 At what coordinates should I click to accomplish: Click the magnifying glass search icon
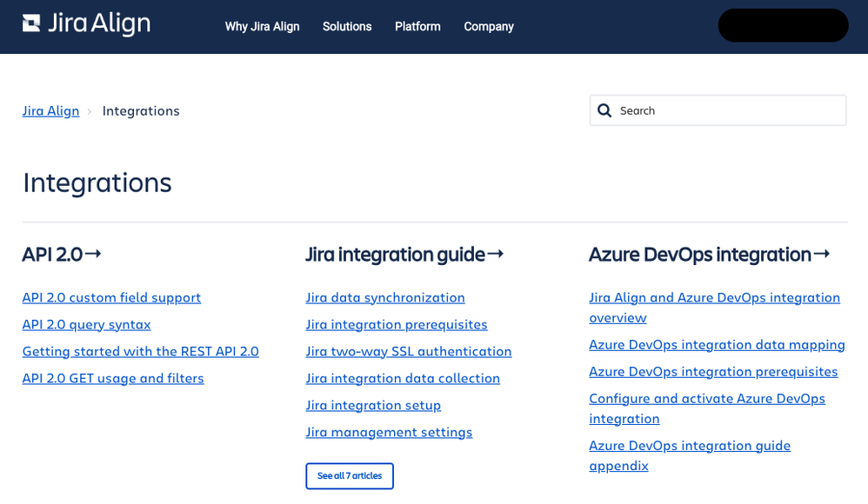click(604, 110)
